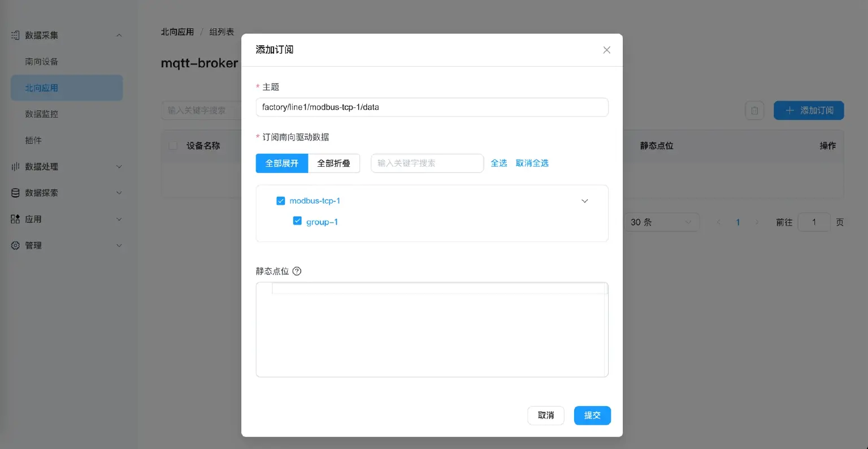Collapse the modbus-tcp-1 tree node chevron
The width and height of the screenshot is (868, 449).
click(585, 201)
